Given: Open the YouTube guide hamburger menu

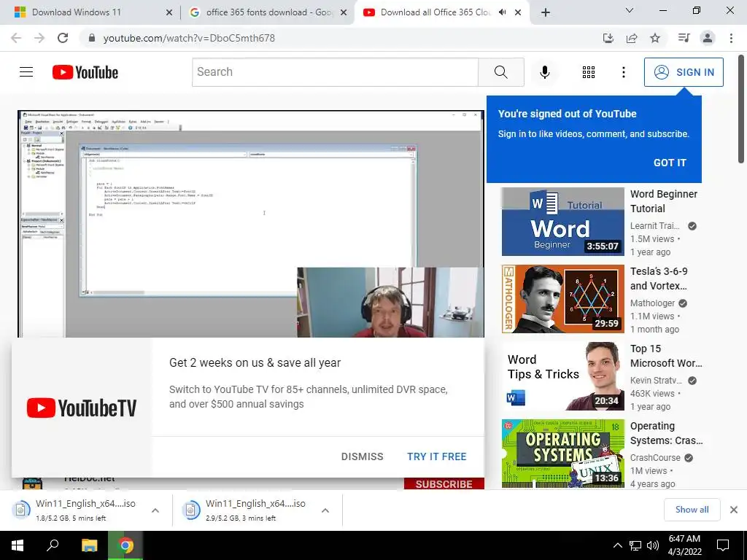Looking at the screenshot, I should 26,72.
